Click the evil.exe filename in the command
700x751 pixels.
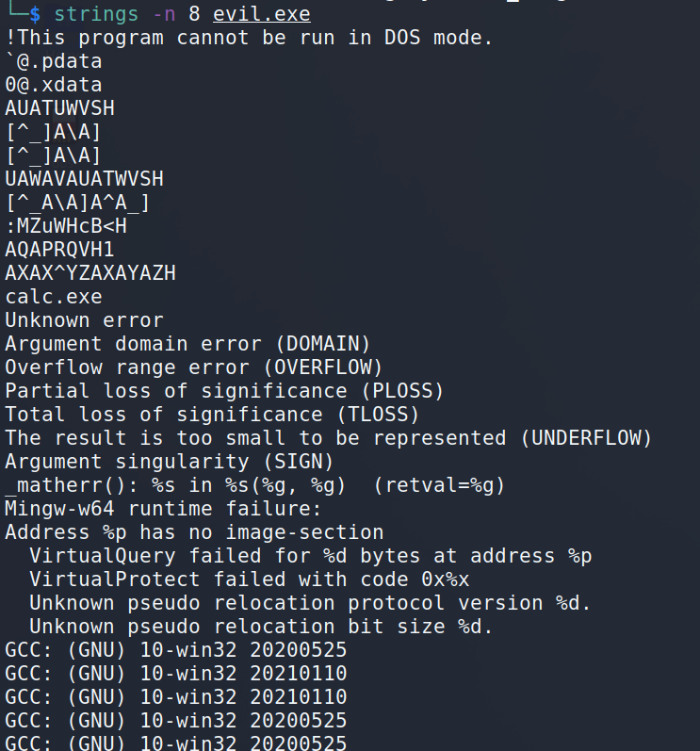261,14
